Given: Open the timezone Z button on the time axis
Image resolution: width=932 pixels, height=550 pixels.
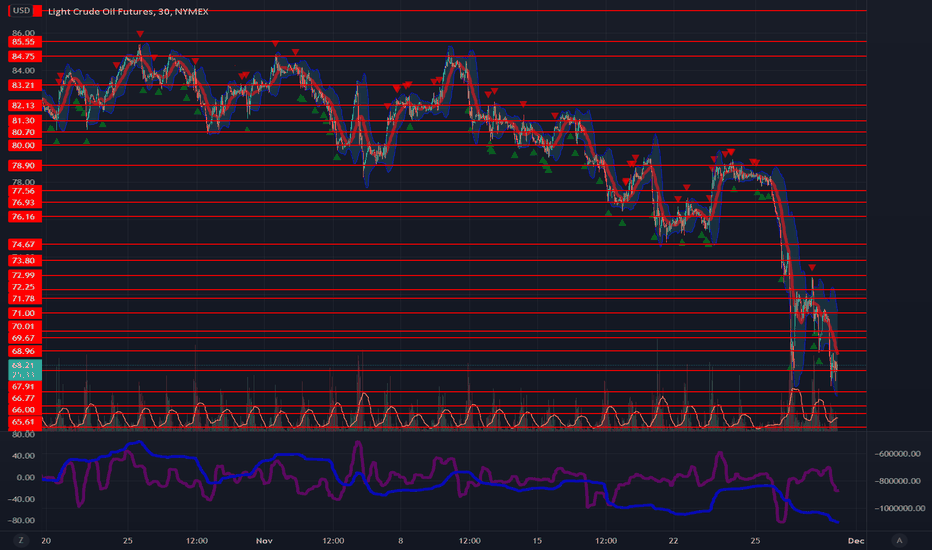Looking at the screenshot, I should pos(21,540).
